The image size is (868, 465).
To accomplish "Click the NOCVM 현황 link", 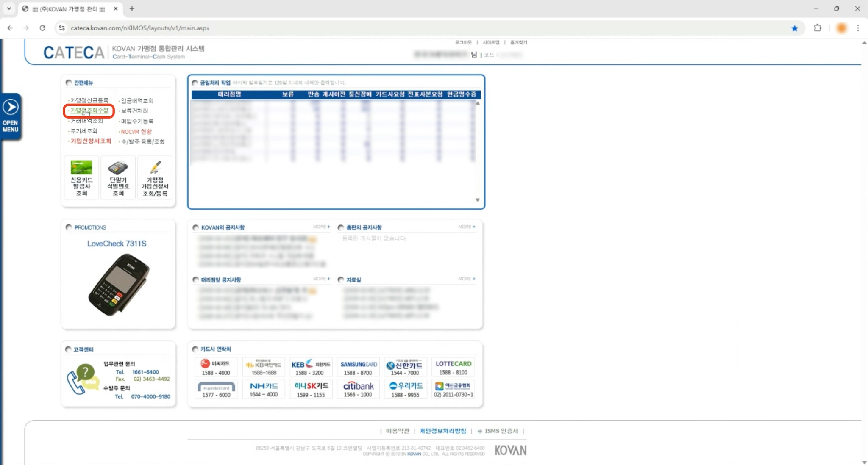I will [136, 132].
